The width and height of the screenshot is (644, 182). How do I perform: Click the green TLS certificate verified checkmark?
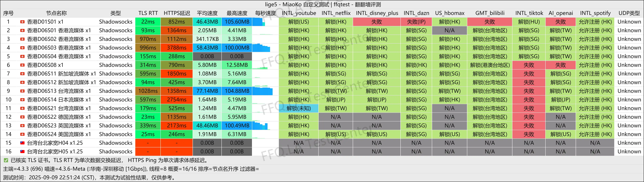coord(6,160)
